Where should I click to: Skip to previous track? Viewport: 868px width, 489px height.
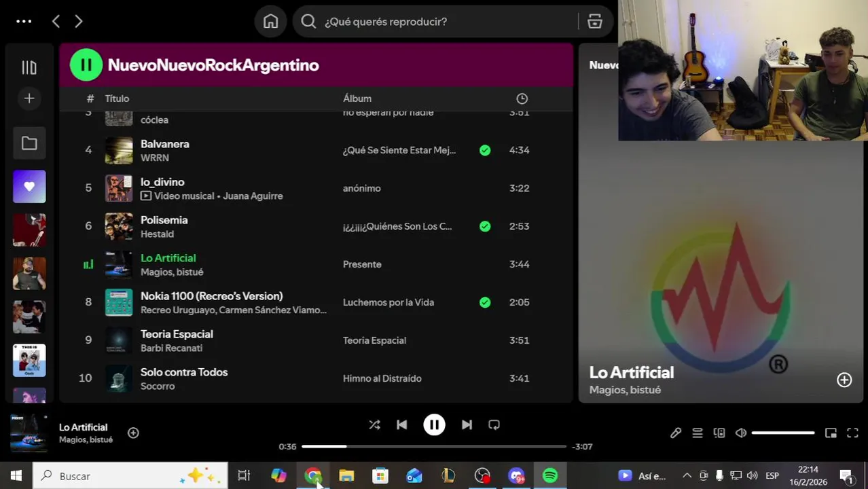tap(401, 424)
